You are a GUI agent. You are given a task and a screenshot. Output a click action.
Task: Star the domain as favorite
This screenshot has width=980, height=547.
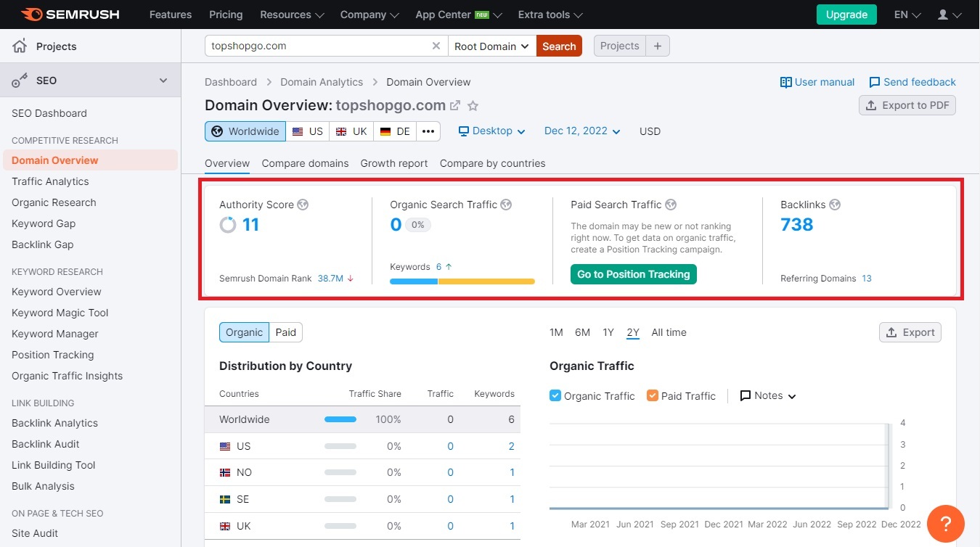pos(473,105)
